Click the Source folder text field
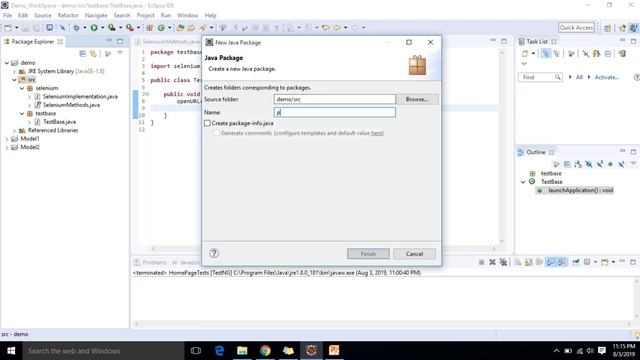640x360 pixels. pos(334,99)
